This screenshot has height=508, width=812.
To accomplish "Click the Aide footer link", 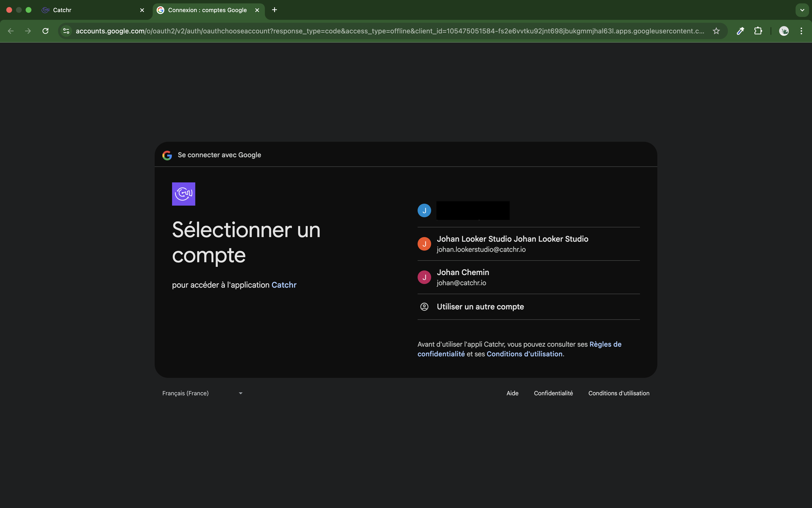I will coord(512,393).
